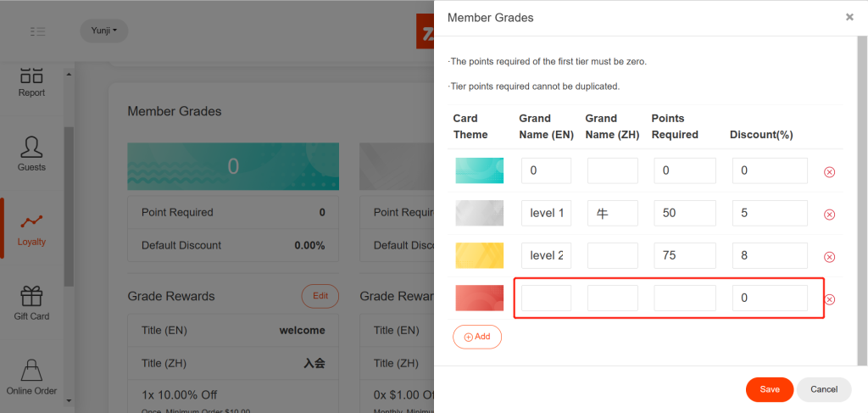Pick the teal card theme swatch
The width and height of the screenshot is (868, 413).
click(x=479, y=170)
